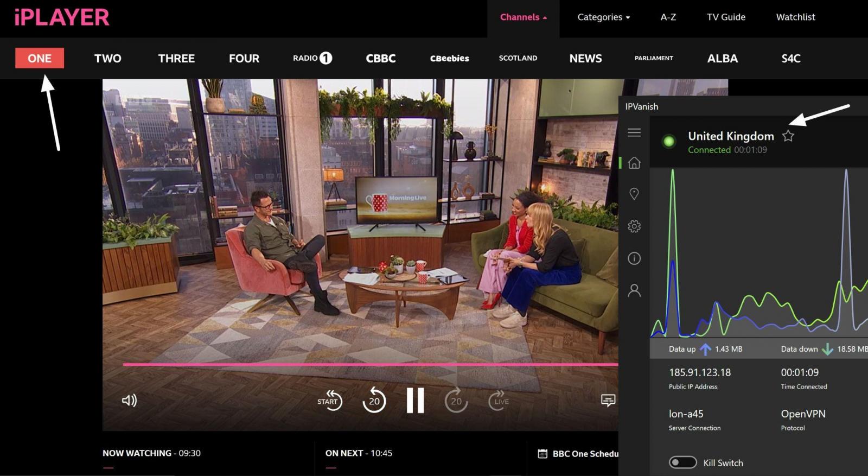Expand the Categories dropdown menu
Image resolution: width=868 pixels, height=476 pixels.
(603, 17)
